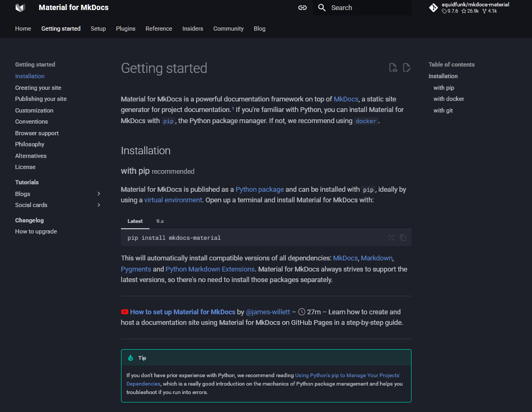The image size is (532, 412).
Task: Open the Markdown dependency link
Action: (376, 258)
